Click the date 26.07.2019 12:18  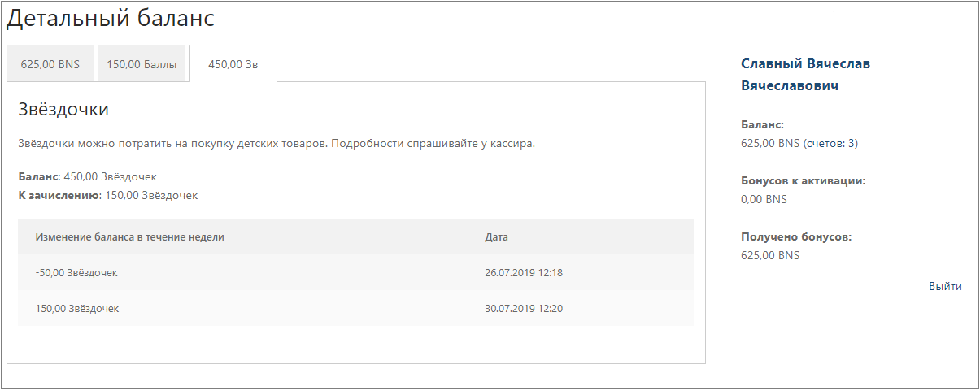point(524,272)
